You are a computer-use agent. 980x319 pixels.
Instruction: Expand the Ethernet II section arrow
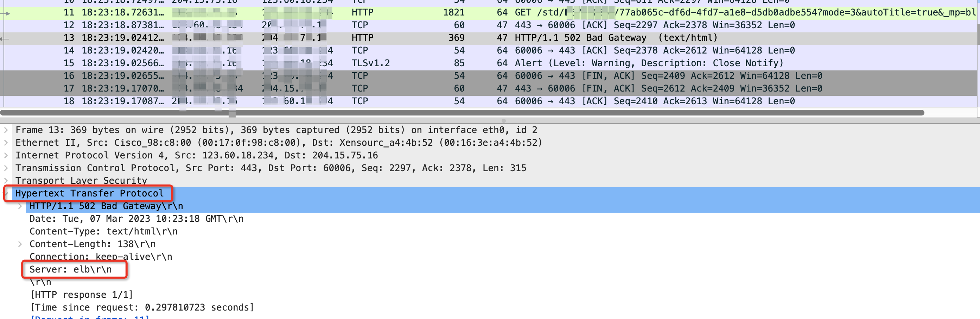point(6,143)
